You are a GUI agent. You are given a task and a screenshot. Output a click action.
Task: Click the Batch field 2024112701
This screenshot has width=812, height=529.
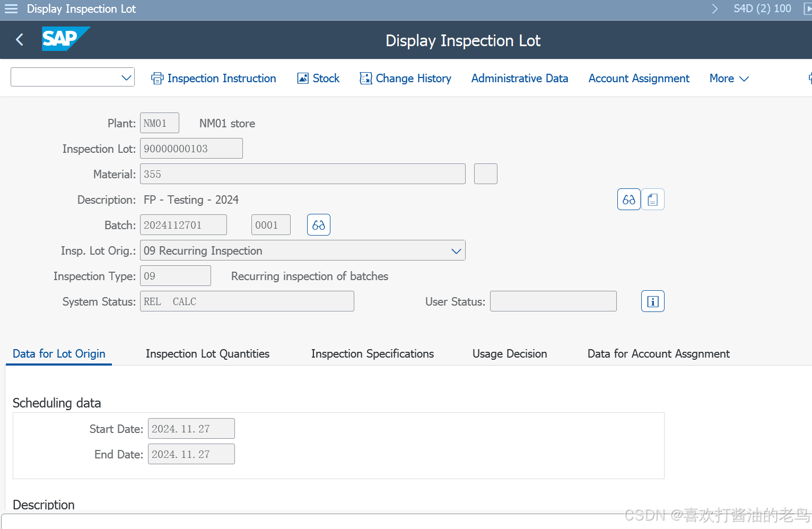point(184,225)
